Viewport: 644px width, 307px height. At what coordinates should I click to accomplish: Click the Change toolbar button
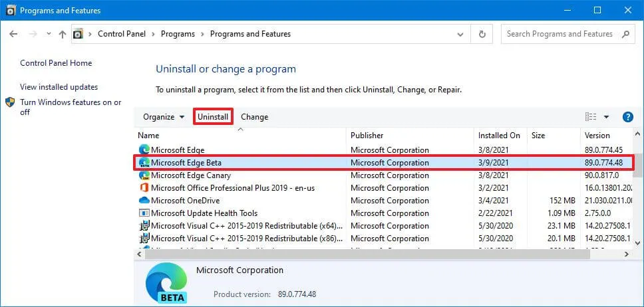(254, 117)
